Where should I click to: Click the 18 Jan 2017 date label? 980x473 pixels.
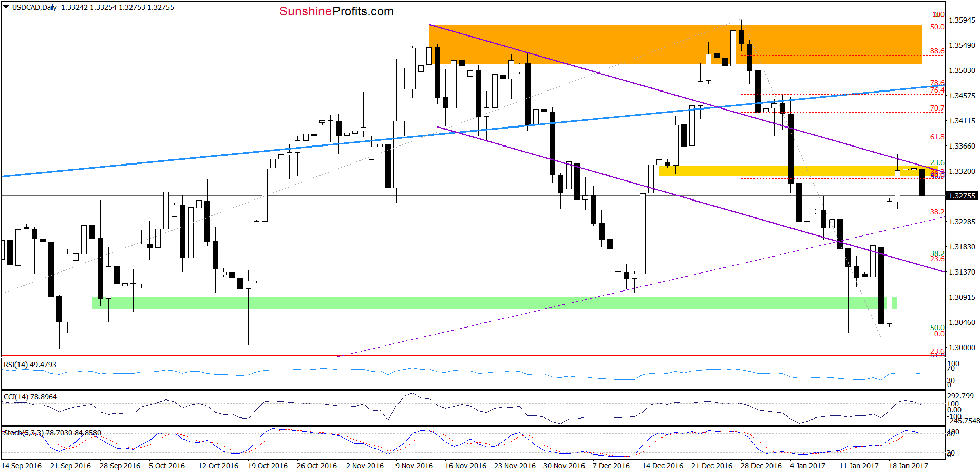[908, 466]
